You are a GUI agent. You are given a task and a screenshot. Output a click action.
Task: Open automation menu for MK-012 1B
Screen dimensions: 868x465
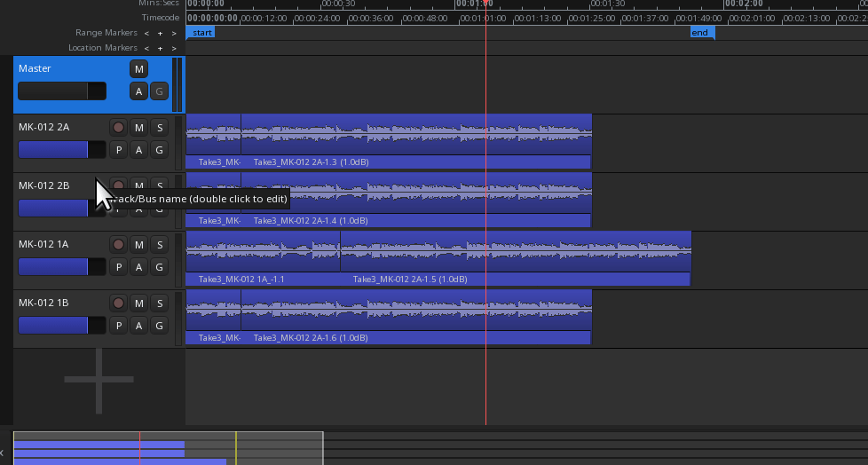[x=138, y=326]
